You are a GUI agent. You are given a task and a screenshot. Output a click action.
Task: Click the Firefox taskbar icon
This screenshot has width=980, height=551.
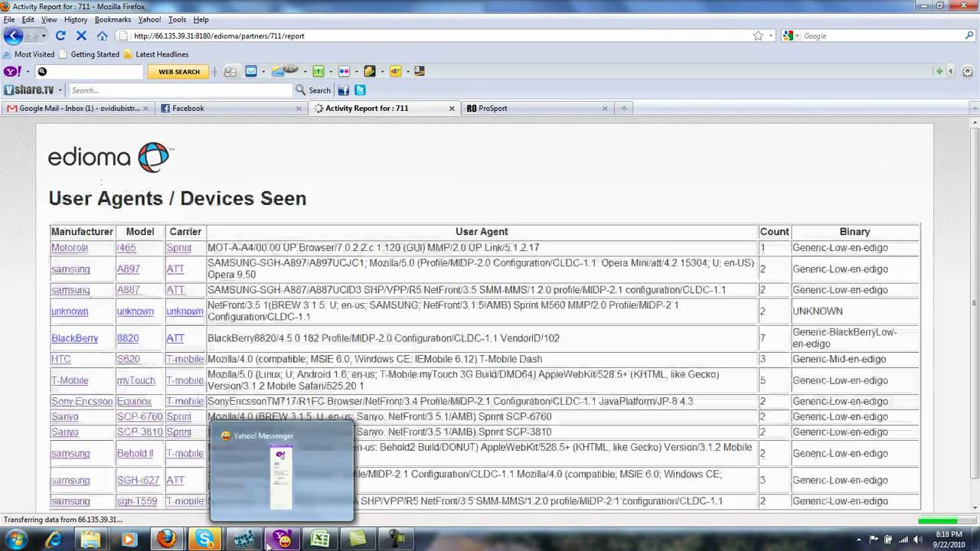pos(167,540)
